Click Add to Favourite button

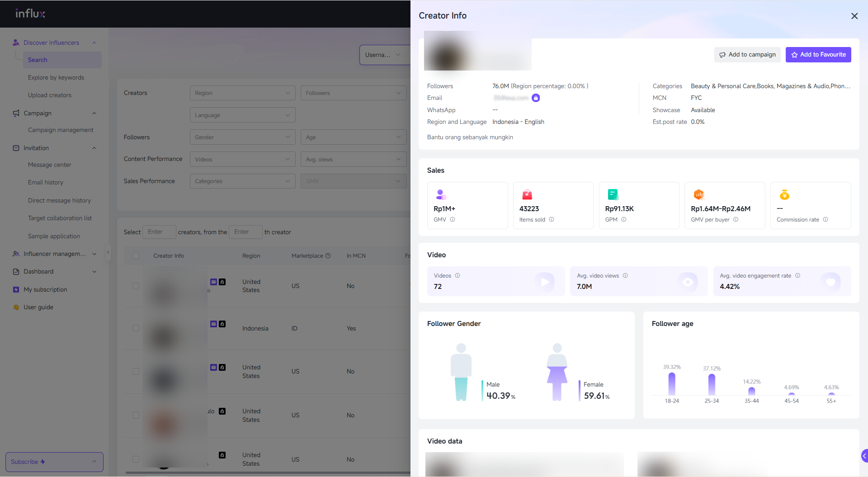pos(818,55)
